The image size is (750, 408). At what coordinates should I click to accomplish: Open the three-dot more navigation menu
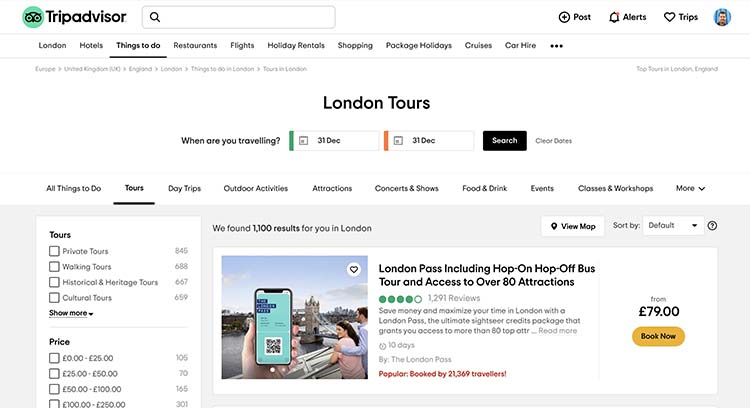click(x=556, y=46)
